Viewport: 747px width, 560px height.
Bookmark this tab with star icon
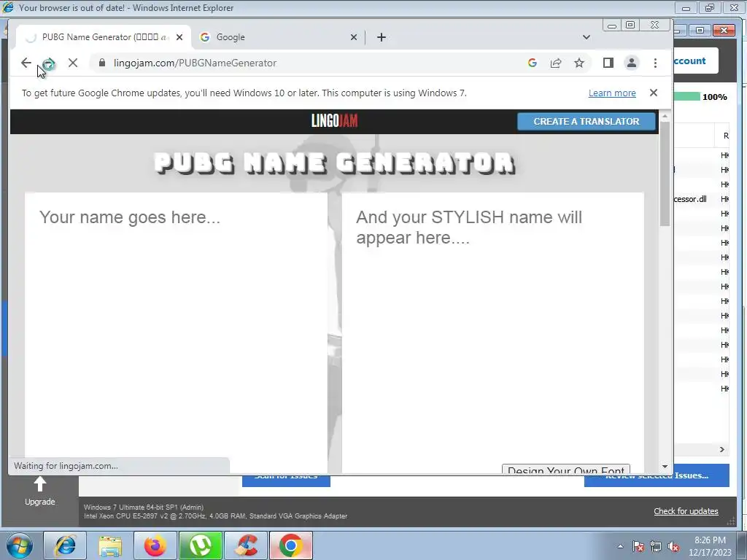pyautogui.click(x=578, y=63)
